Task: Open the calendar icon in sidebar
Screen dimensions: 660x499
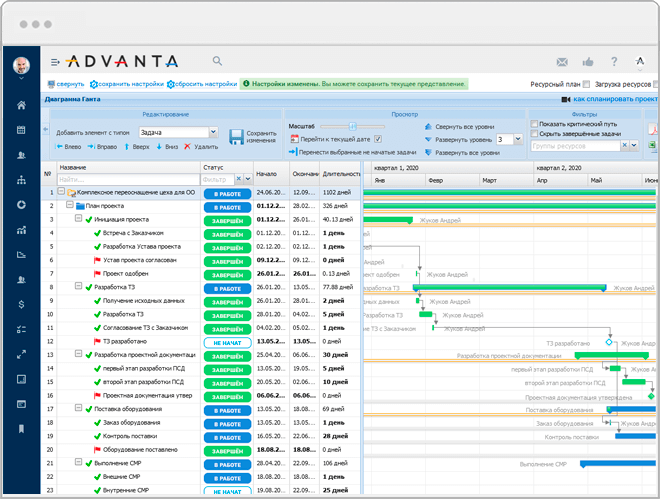Action: [21, 130]
